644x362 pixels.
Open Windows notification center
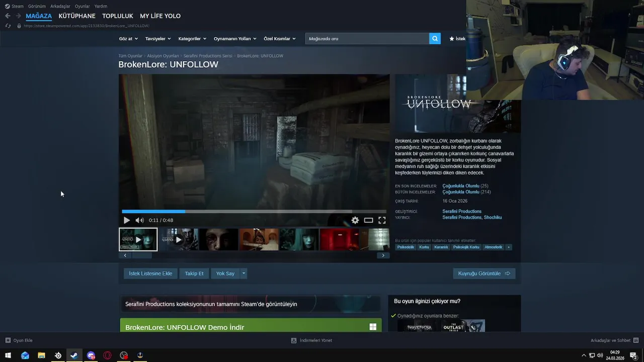tap(633, 355)
